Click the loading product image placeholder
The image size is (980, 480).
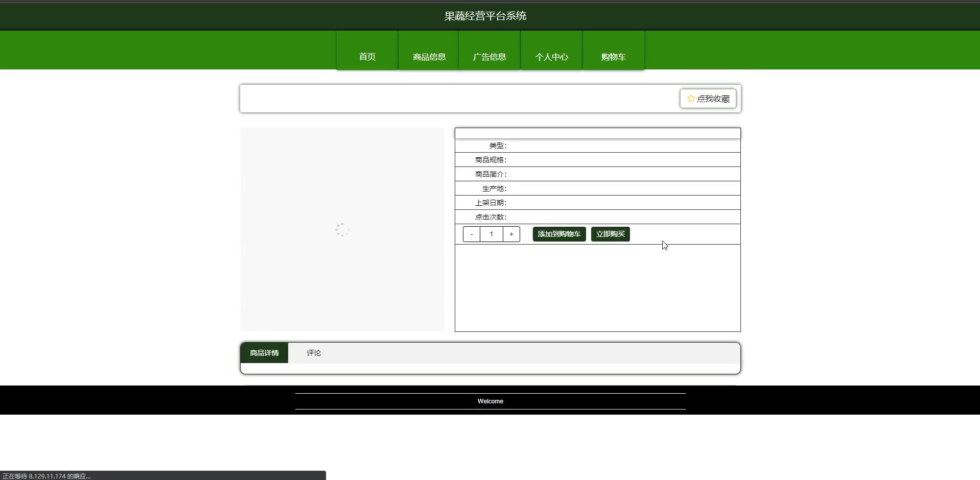point(342,230)
